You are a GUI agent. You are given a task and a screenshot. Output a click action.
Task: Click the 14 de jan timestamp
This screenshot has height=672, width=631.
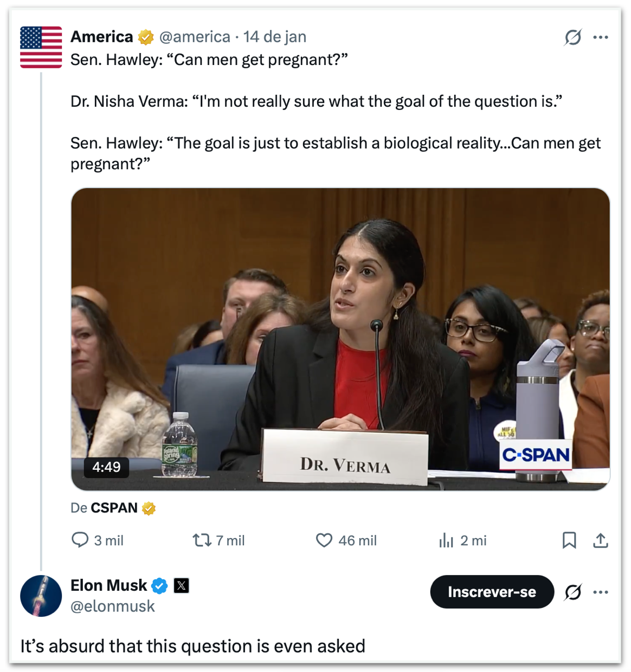pos(275,37)
